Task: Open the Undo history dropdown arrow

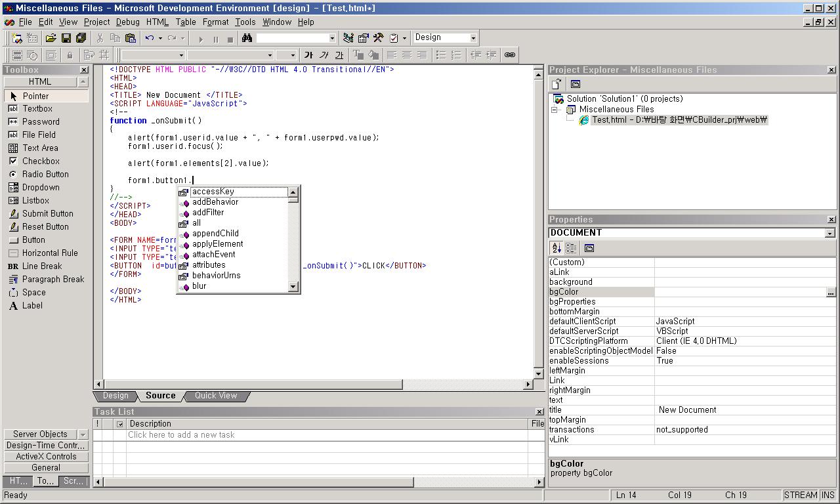Action: (160, 38)
